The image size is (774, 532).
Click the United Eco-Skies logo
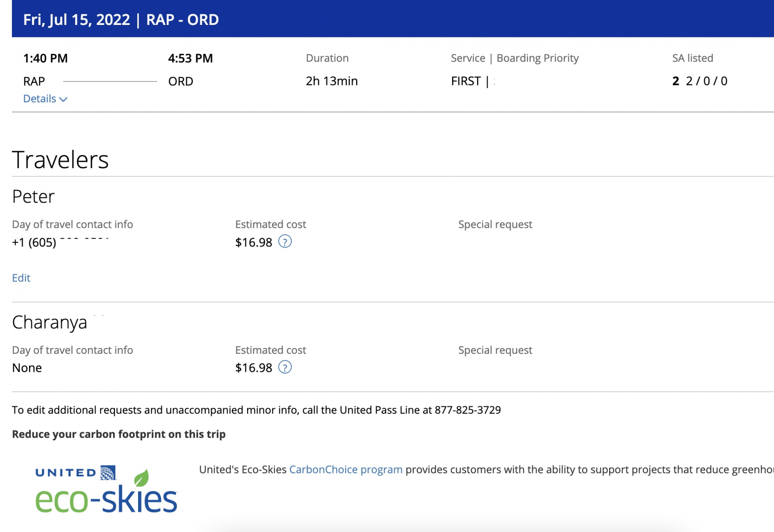point(106,490)
